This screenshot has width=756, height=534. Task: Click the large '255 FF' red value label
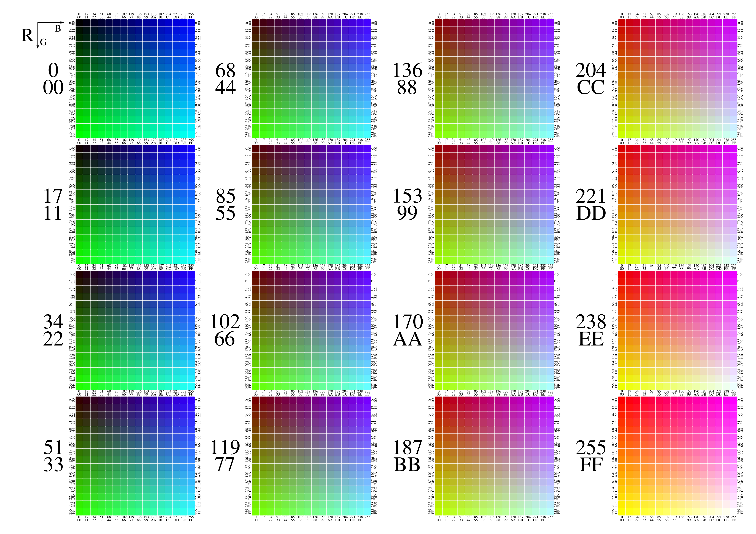591,456
